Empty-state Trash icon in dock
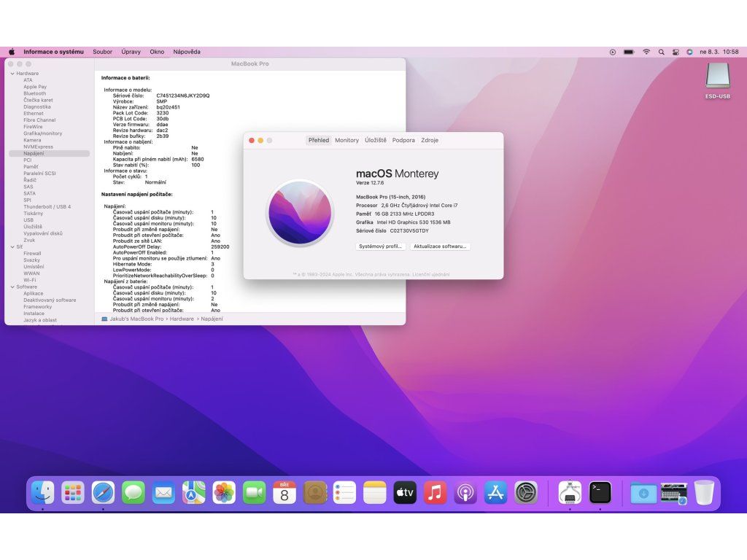747x560 pixels. 704,493
